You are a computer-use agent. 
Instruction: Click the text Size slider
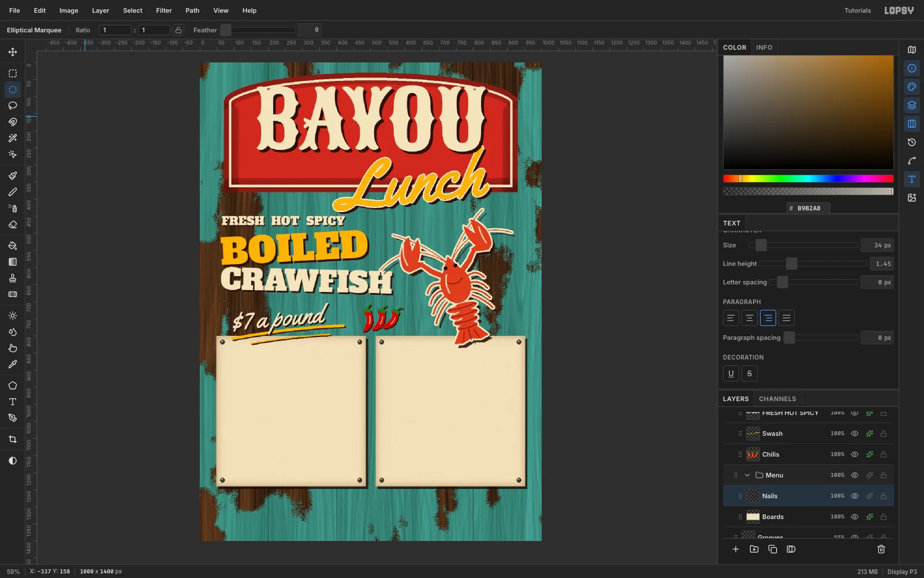pyautogui.click(x=803, y=245)
